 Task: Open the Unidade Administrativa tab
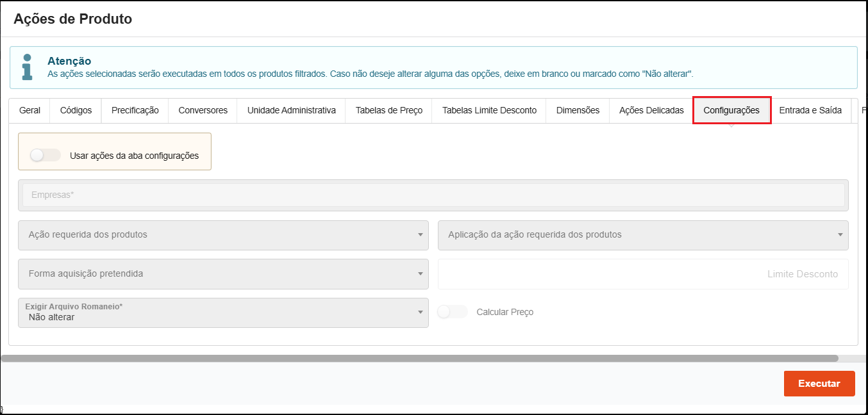(x=291, y=110)
